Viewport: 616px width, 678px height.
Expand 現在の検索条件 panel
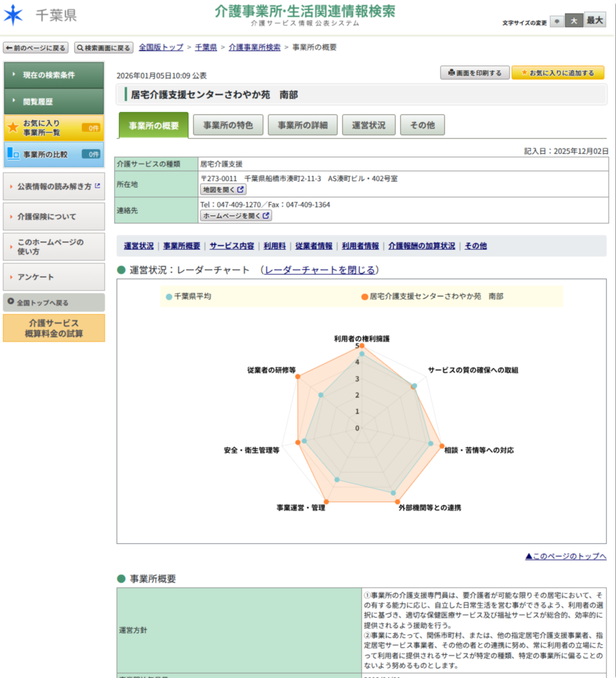[x=54, y=75]
